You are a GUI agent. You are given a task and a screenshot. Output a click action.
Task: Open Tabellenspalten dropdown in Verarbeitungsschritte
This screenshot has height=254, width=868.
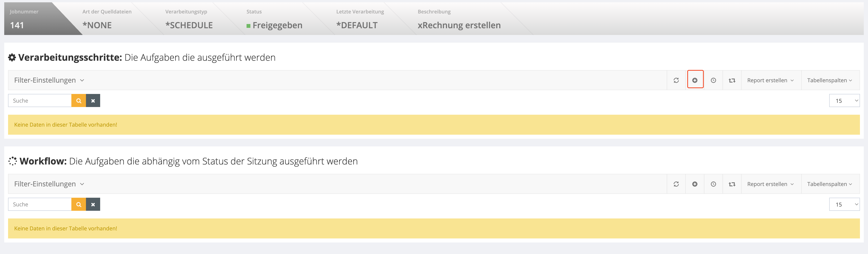click(830, 80)
